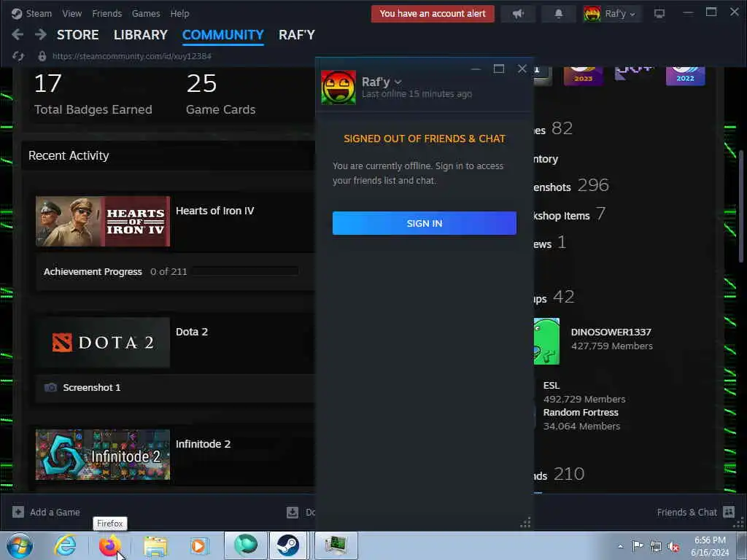Click the steamcommunity URL address

point(132,56)
